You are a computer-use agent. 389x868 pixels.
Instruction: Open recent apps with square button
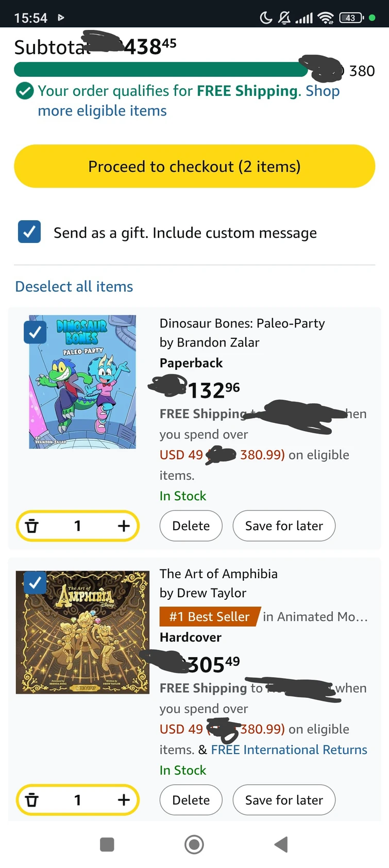107,844
